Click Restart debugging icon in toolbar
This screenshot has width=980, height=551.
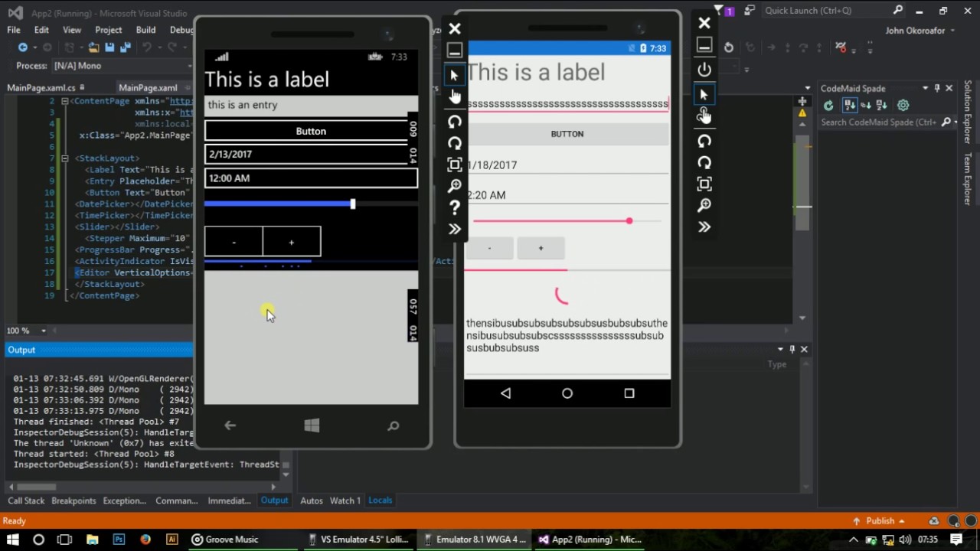[x=729, y=47]
